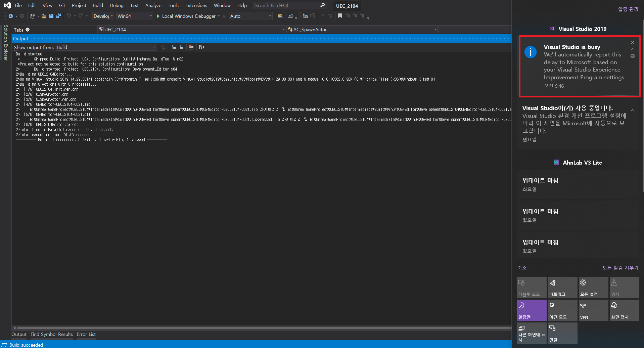Screen dimensions: 644x348
Task: Open the Tabs settings gear icon
Action: 28,30
